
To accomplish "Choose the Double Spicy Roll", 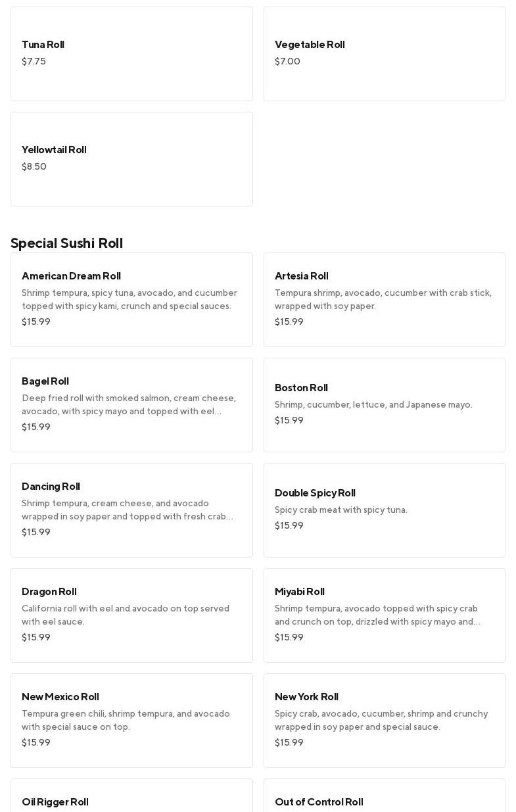I will (384, 510).
